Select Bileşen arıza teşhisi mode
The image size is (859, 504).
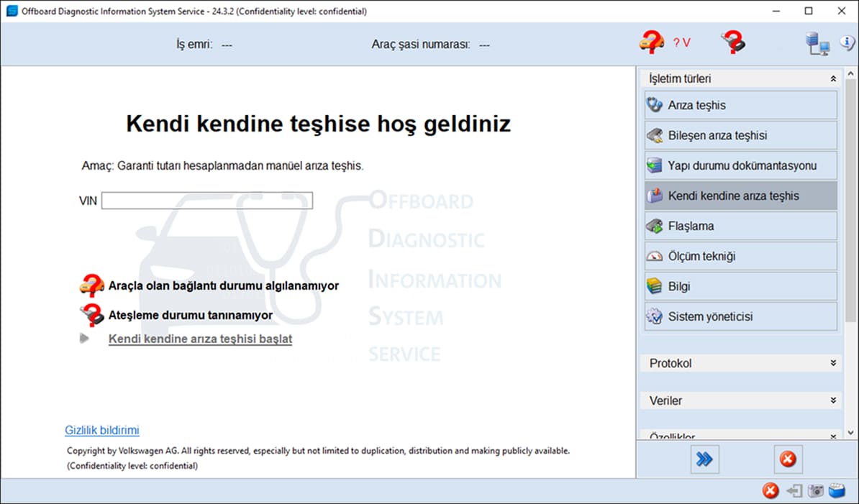(x=741, y=135)
